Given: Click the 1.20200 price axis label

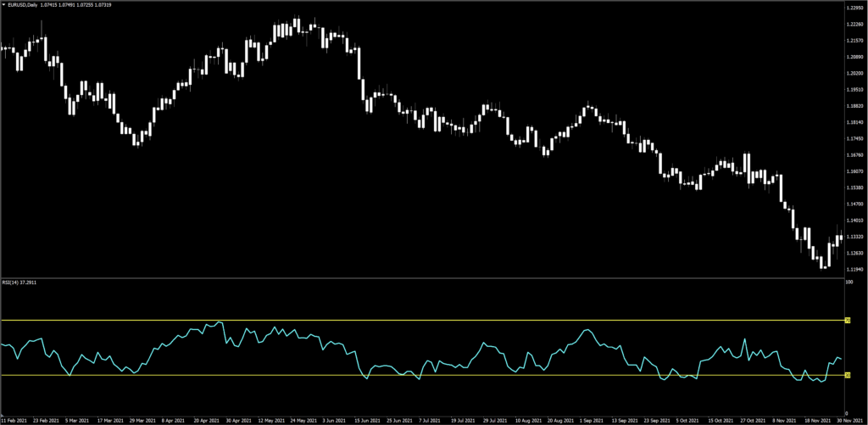Looking at the screenshot, I should [x=854, y=73].
